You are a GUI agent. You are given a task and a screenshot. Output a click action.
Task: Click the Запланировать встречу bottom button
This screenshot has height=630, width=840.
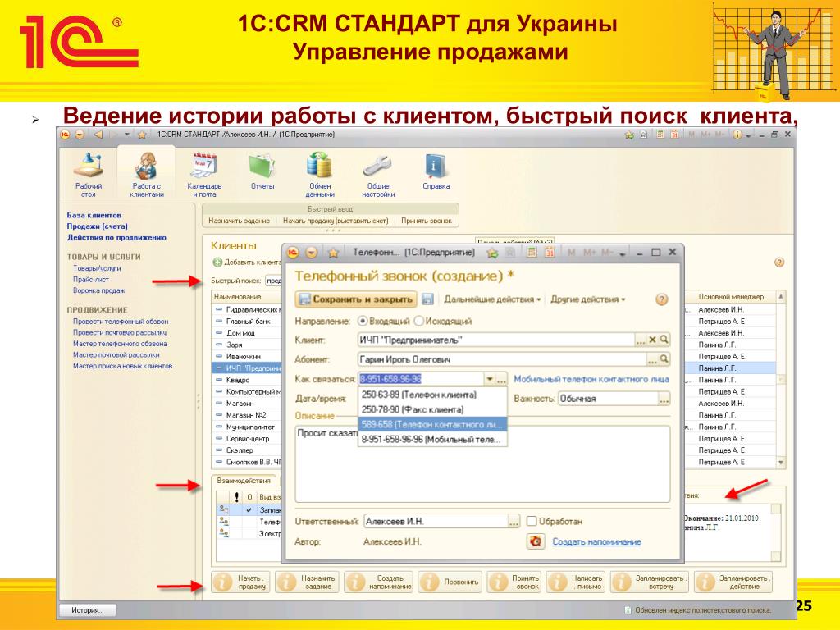pyautogui.click(x=650, y=582)
